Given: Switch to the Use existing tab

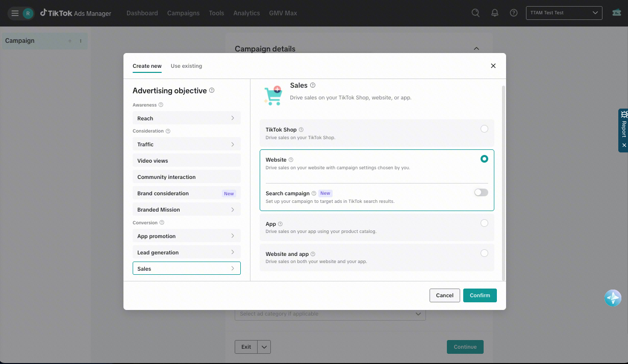Looking at the screenshot, I should 186,66.
